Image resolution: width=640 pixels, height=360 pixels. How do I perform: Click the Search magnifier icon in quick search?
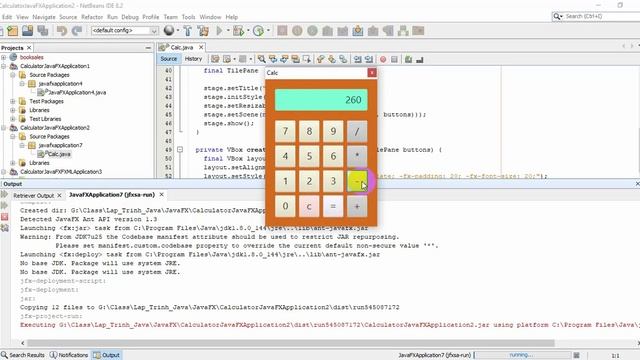557,16
